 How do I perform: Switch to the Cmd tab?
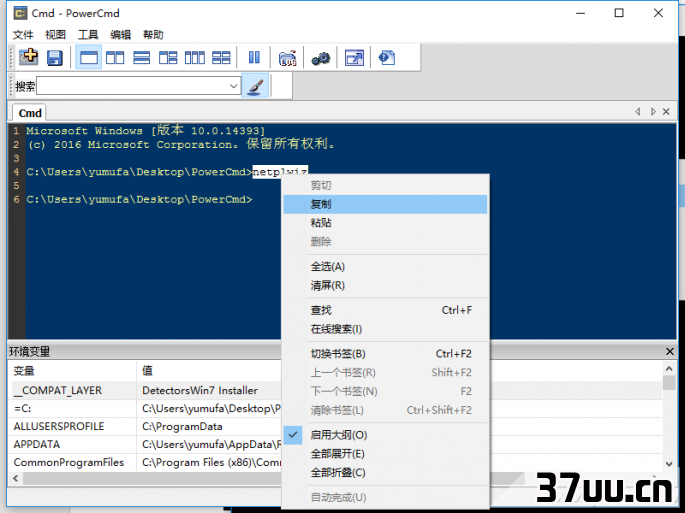(30, 113)
